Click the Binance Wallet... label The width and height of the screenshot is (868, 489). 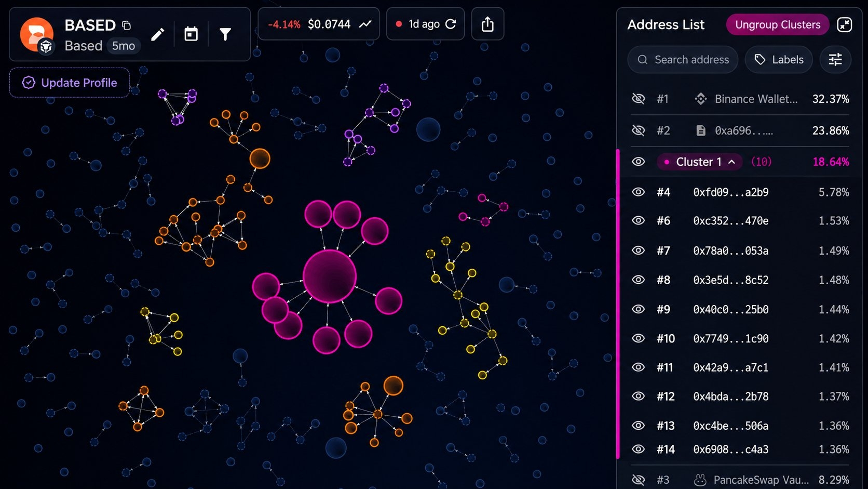756,99
